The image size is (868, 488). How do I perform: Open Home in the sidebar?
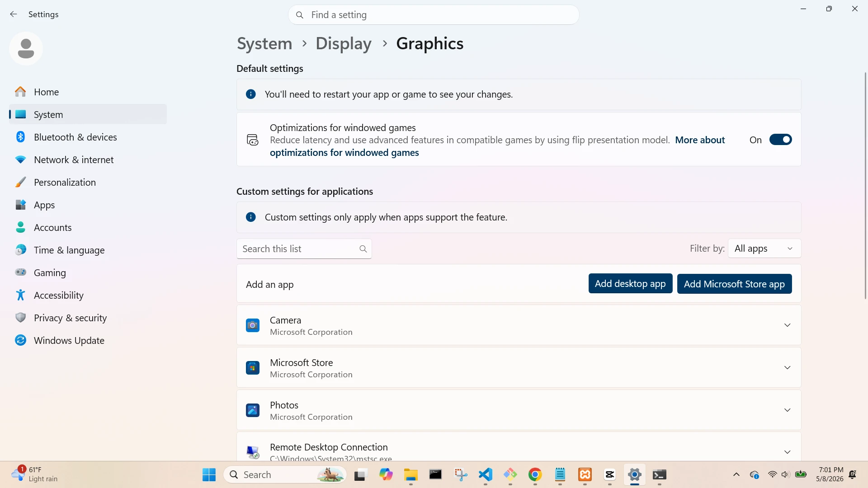(x=88, y=92)
